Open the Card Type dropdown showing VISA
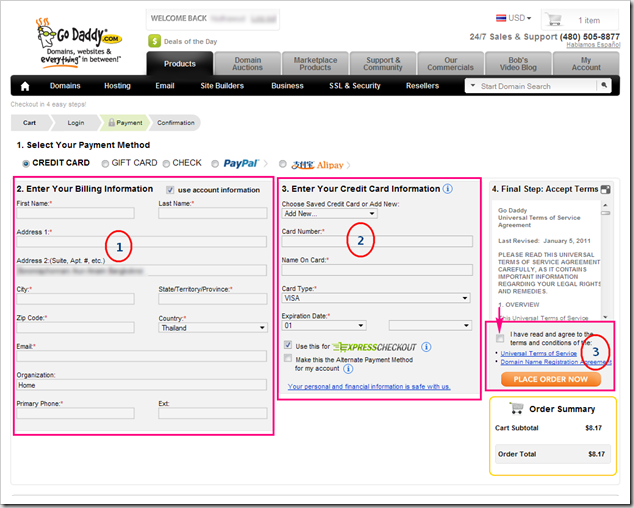Image resolution: width=634 pixels, height=508 pixels. pyautogui.click(x=376, y=298)
